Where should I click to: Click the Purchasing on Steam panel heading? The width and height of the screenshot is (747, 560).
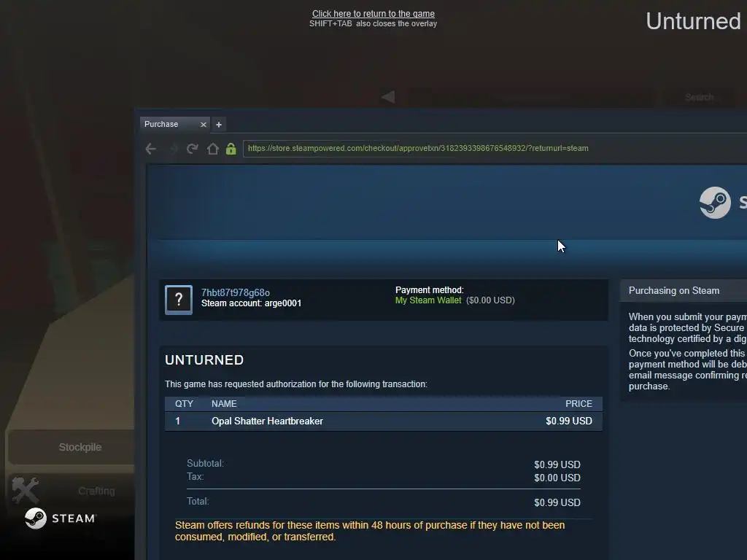[x=673, y=291]
